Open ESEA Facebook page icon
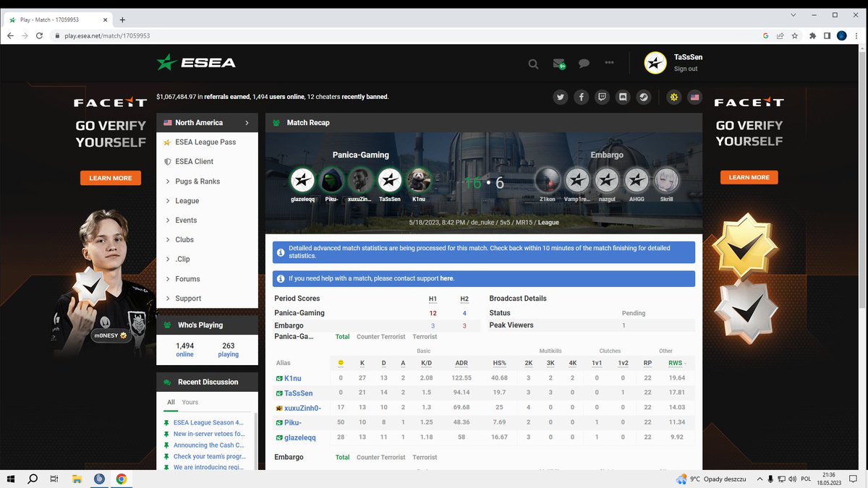 coord(581,97)
